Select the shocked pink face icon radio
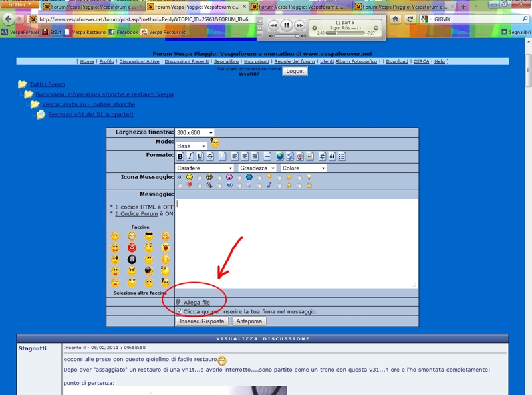 [219, 177]
